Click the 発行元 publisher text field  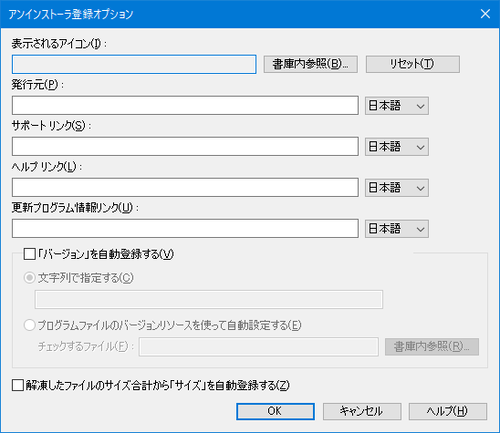(x=185, y=105)
